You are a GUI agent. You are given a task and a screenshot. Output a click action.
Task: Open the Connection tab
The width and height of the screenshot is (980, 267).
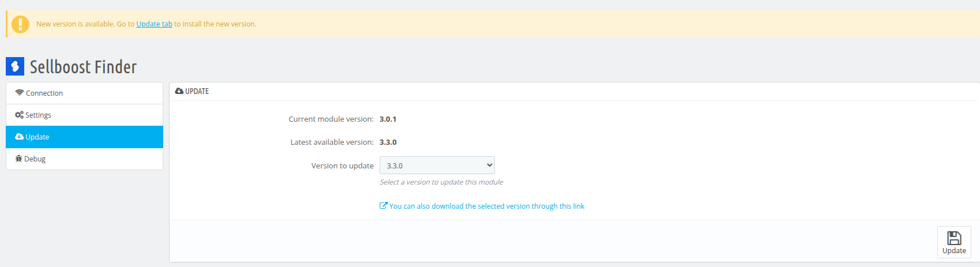(x=84, y=93)
